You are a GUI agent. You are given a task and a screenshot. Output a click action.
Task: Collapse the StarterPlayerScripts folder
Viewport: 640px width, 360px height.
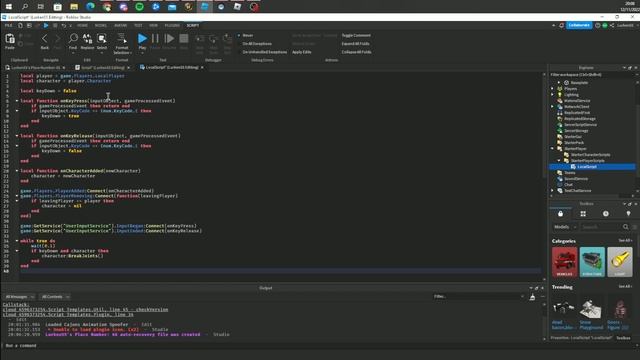(x=559, y=161)
